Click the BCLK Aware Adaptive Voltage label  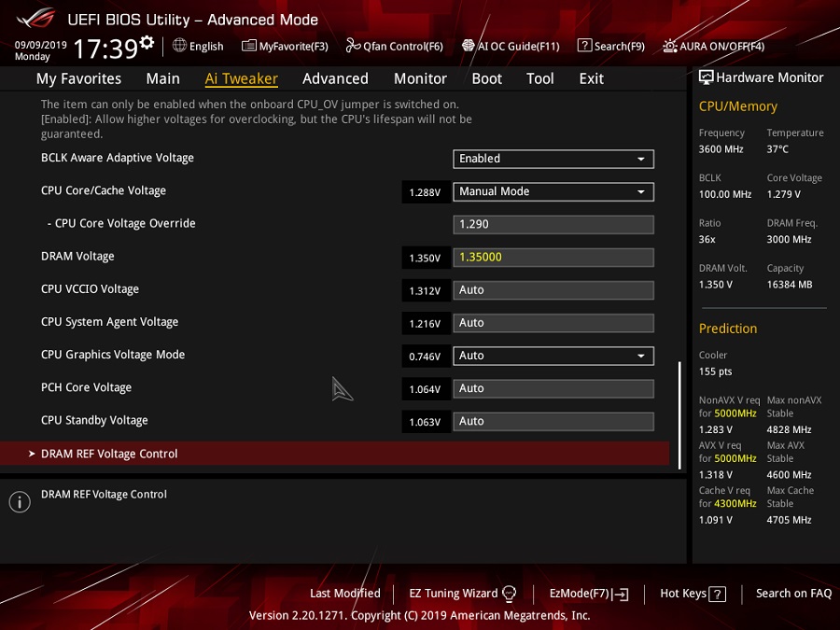118,158
